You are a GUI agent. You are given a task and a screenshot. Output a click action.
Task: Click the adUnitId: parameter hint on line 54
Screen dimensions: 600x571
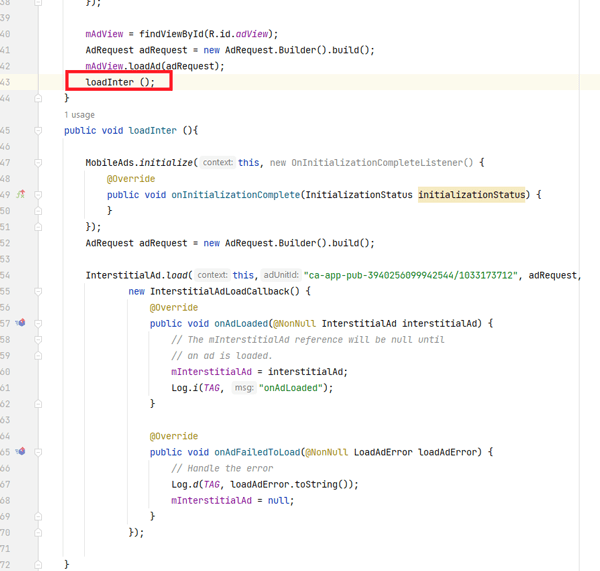coord(281,275)
